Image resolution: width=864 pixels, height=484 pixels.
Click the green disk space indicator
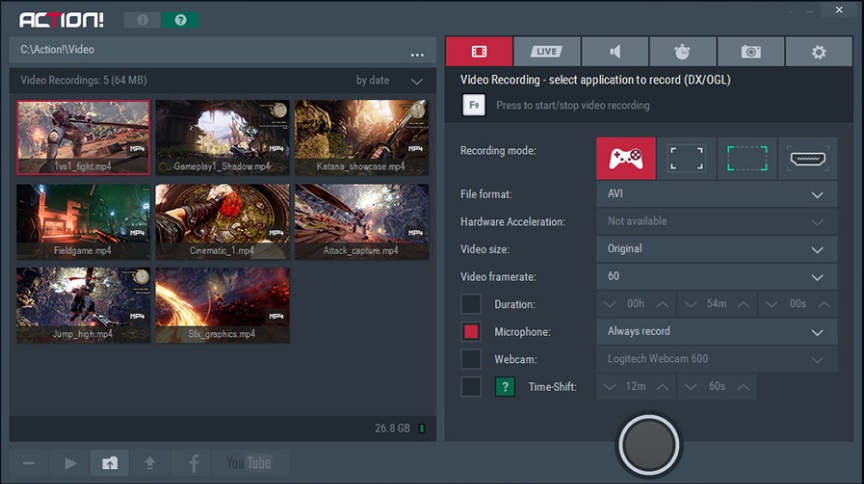(422, 428)
